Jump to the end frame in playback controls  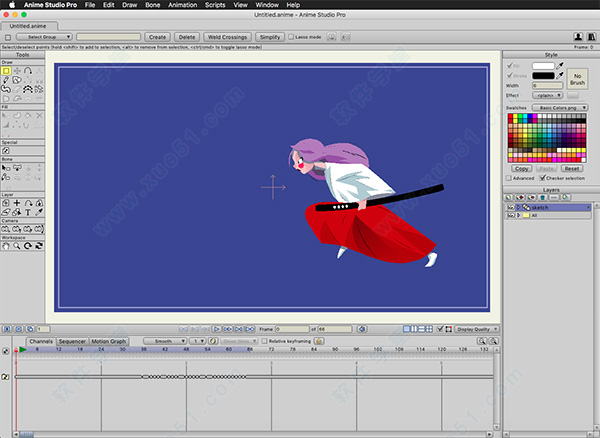point(250,329)
